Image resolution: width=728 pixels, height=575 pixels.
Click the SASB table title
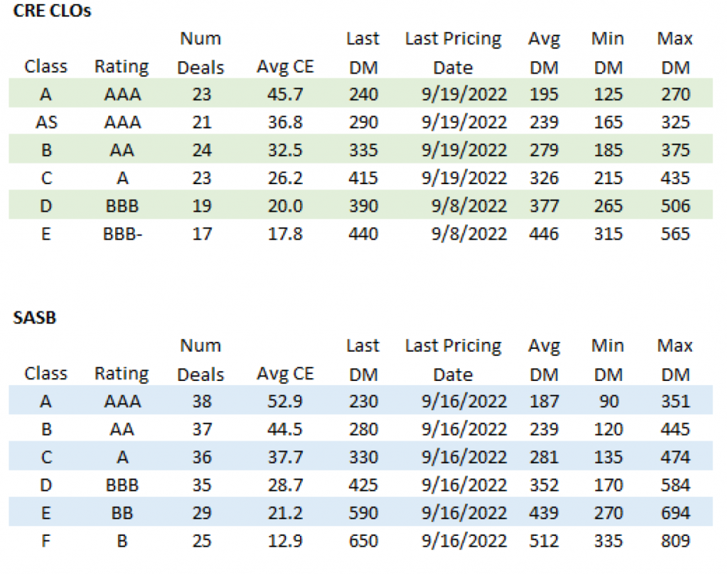point(35,318)
